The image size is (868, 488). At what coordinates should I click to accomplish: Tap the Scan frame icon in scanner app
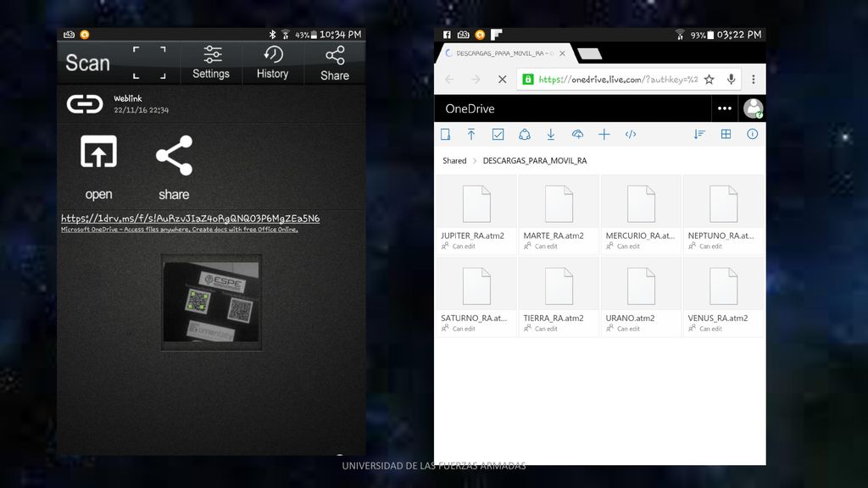pyautogui.click(x=149, y=63)
